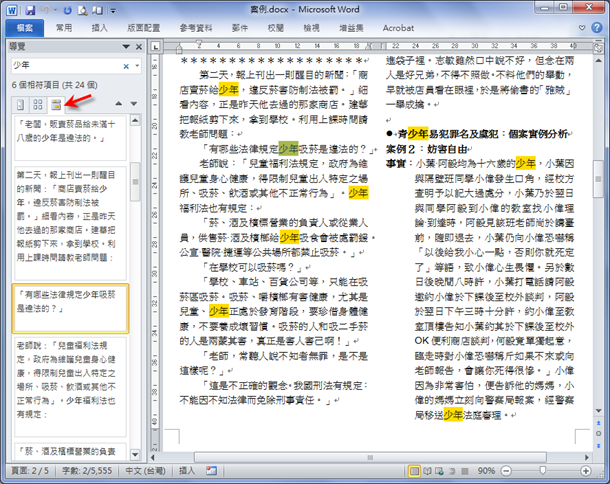Click Previous Page double-arrow browse button
The width and height of the screenshot is (610, 484).
pos(598,423)
